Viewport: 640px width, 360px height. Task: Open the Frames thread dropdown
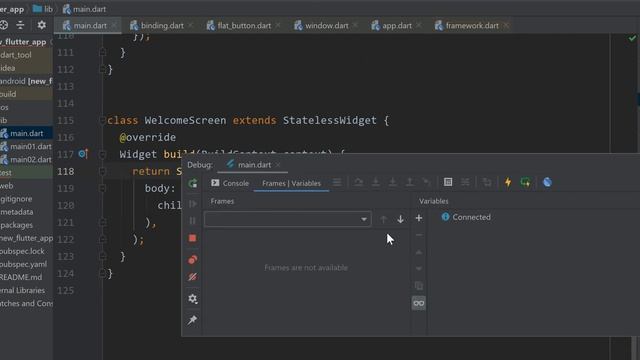[288, 219]
